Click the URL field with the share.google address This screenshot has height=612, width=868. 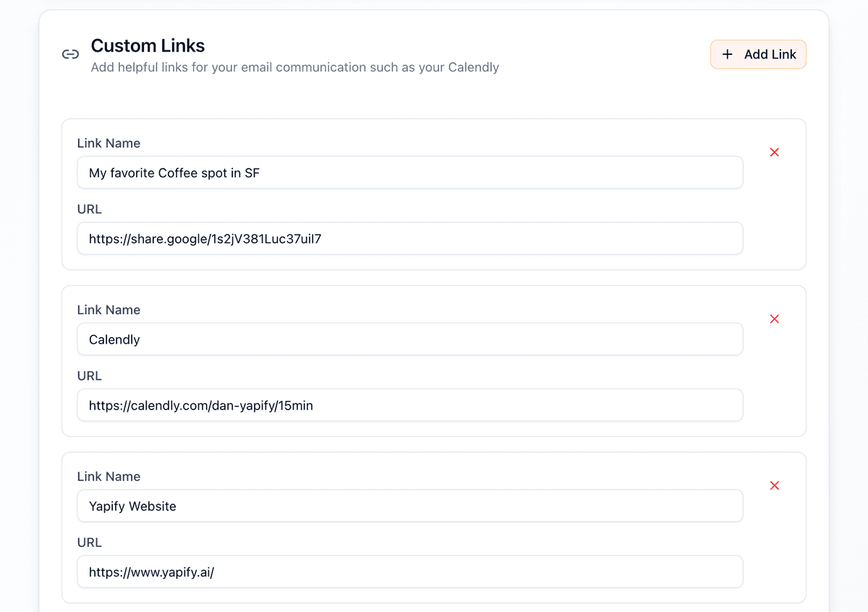pyautogui.click(x=410, y=238)
